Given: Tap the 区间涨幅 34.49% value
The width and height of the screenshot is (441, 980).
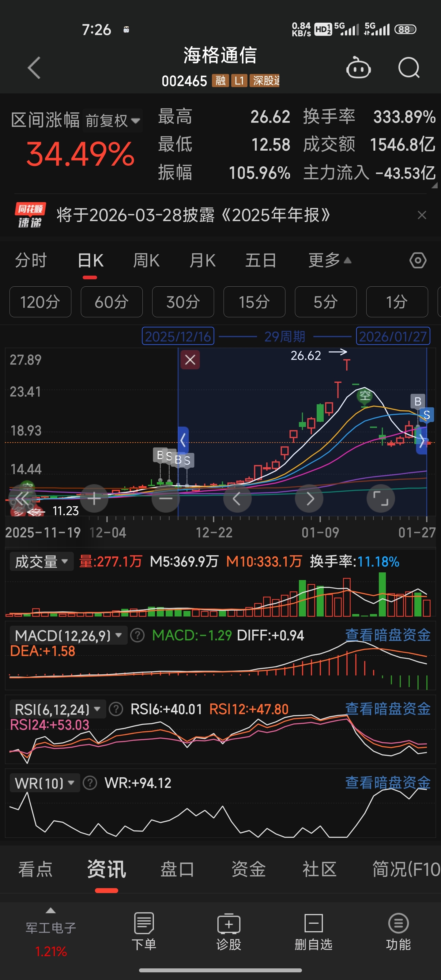Looking at the screenshot, I should tap(80, 154).
